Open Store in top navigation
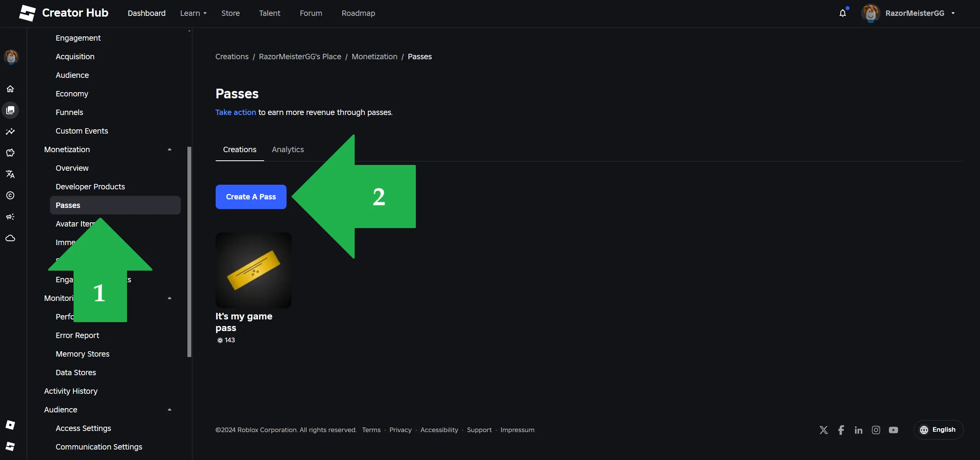 click(230, 13)
